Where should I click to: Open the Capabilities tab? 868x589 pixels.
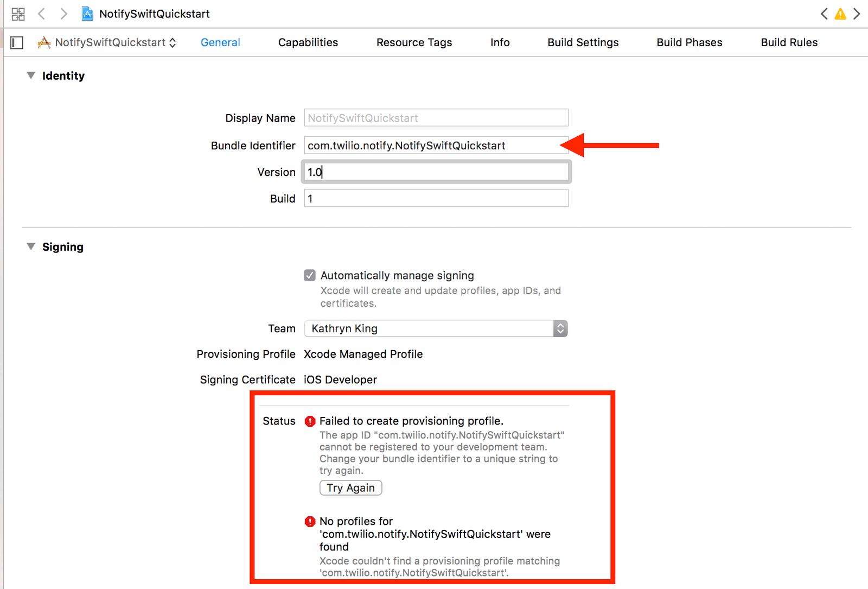[308, 42]
